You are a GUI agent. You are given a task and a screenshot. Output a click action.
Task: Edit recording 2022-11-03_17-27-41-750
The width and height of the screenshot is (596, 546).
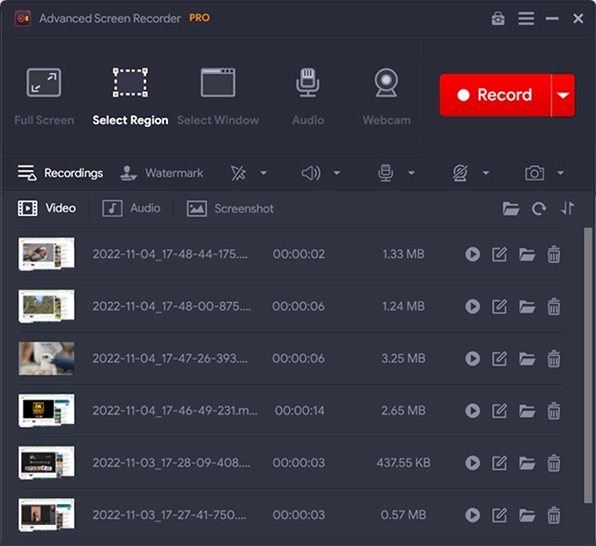coord(499,515)
